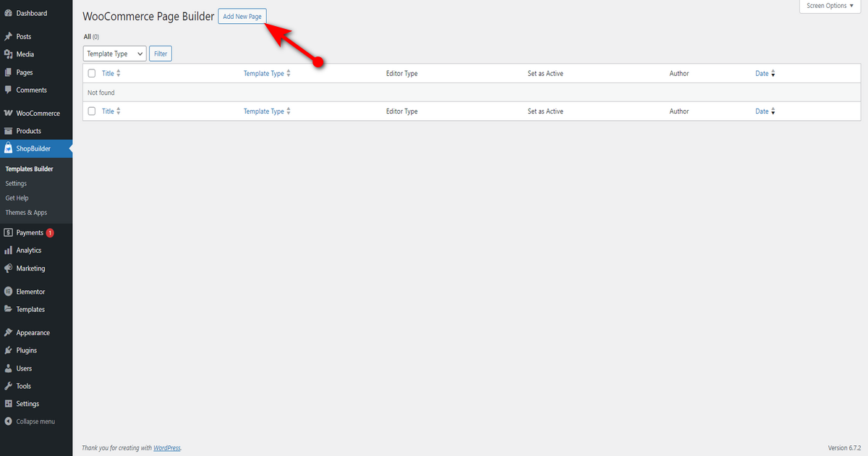Open the Template Type filter dropdown

click(115, 54)
